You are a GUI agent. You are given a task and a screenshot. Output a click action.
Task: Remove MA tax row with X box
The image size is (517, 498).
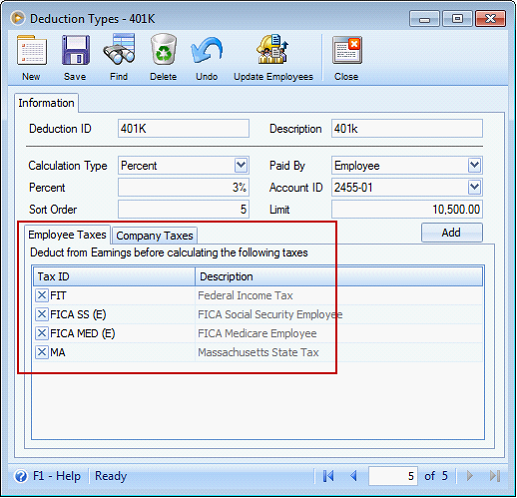[42, 352]
